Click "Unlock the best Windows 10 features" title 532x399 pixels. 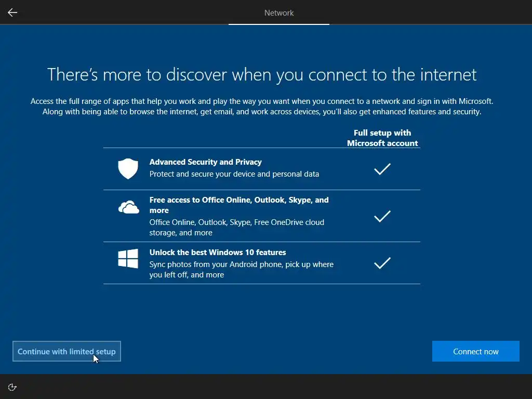tap(218, 252)
